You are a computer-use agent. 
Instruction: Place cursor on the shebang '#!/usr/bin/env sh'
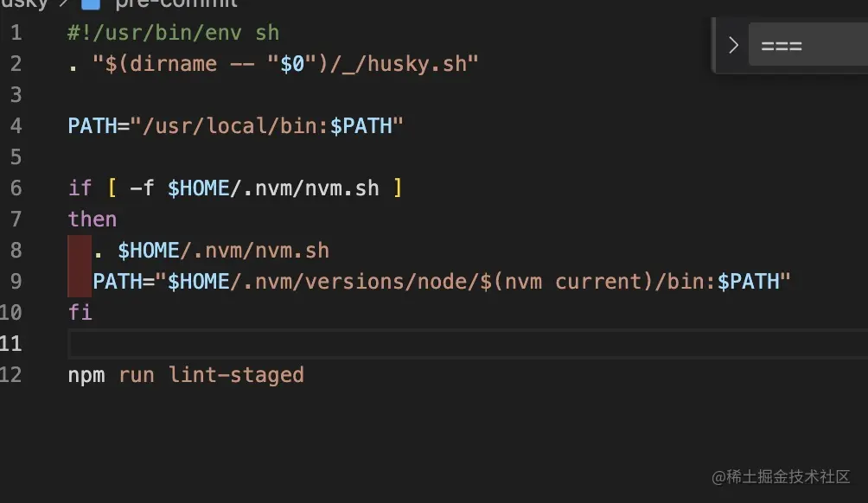pyautogui.click(x=173, y=33)
